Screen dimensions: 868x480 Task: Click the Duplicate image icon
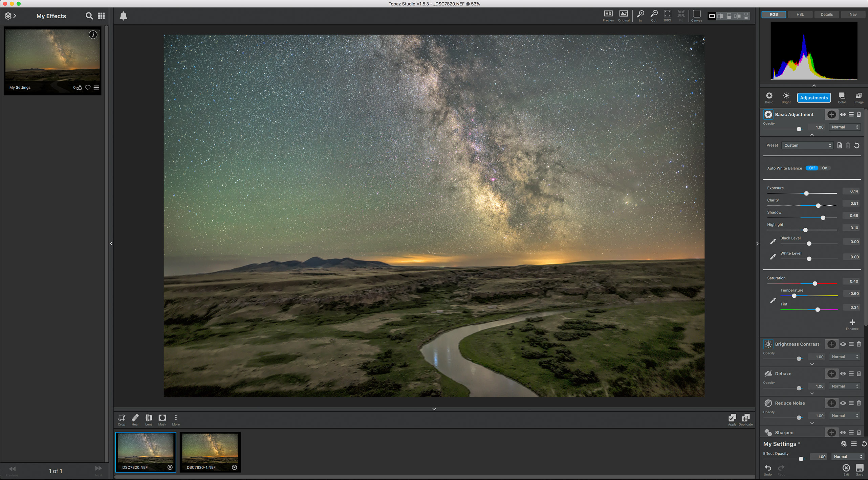point(745,419)
